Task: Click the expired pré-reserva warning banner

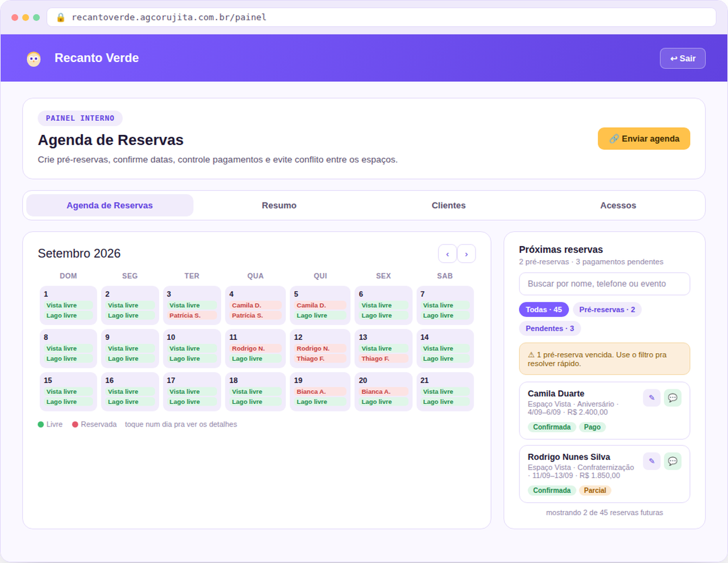Action: pos(604,359)
